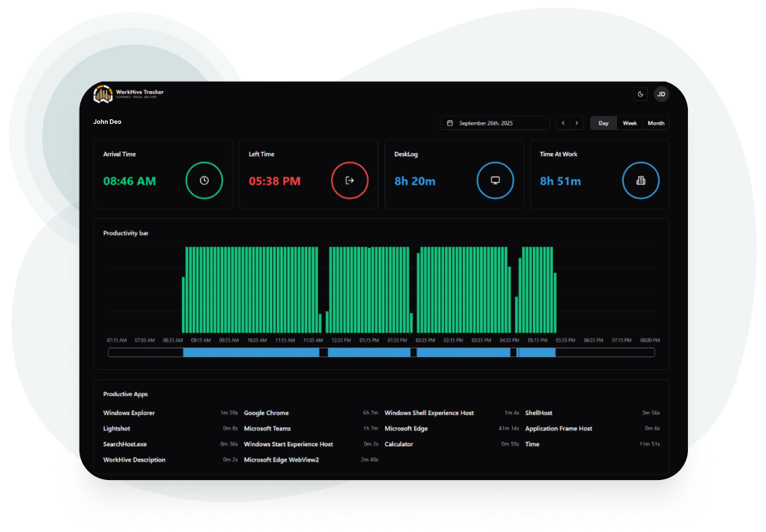Click the John Deo name heading

(x=107, y=122)
